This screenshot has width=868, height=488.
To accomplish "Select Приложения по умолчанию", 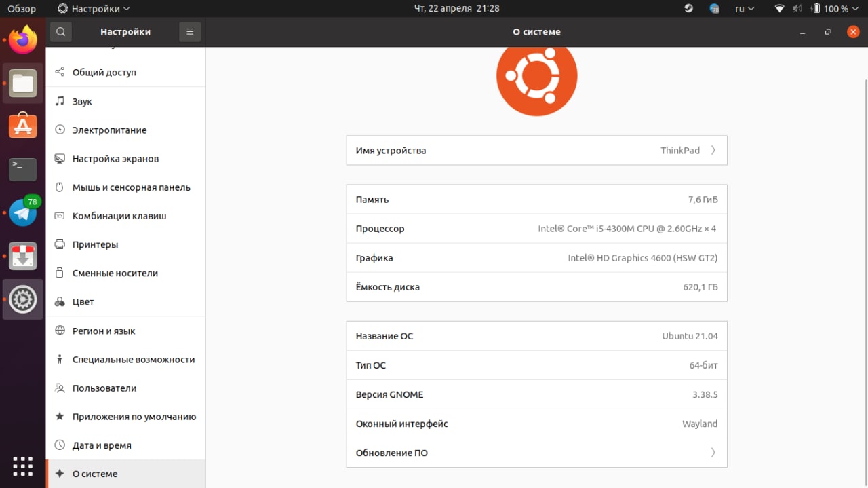I will click(x=125, y=416).
